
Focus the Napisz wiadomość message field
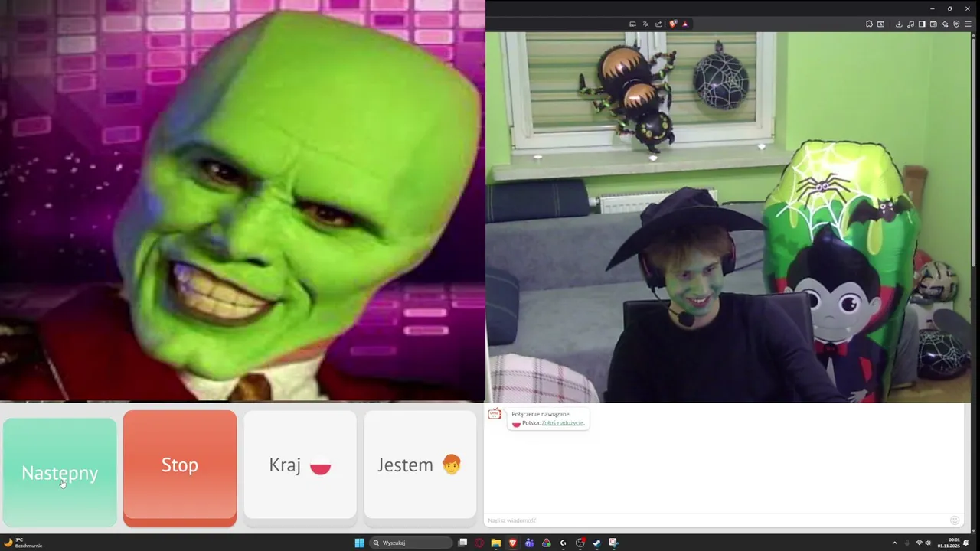pyautogui.click(x=716, y=520)
